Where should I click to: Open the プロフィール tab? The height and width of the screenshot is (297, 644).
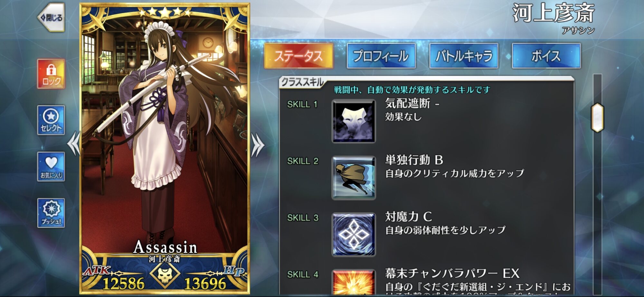(x=381, y=56)
